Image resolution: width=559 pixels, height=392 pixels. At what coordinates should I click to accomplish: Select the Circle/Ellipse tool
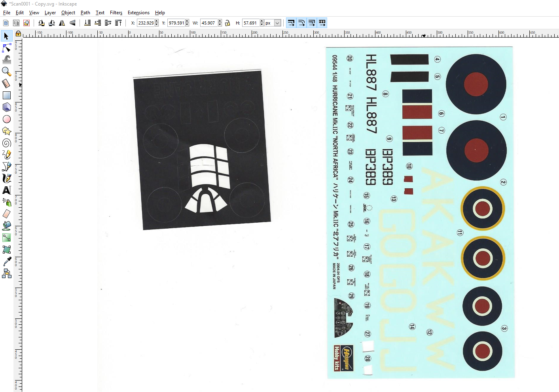click(x=6, y=119)
